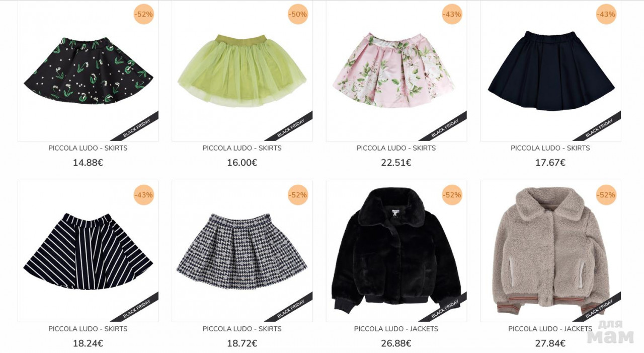Click the 22.51€ price of the floral skirt

point(396,163)
